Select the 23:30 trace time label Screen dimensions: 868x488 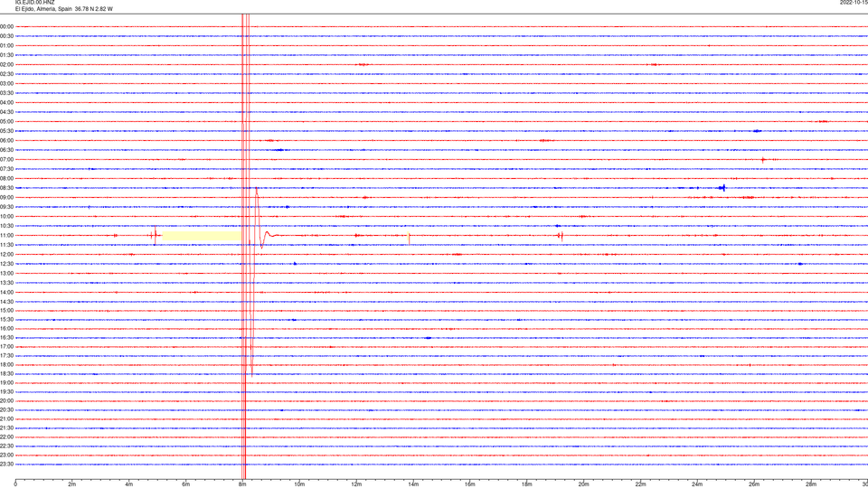click(x=6, y=465)
